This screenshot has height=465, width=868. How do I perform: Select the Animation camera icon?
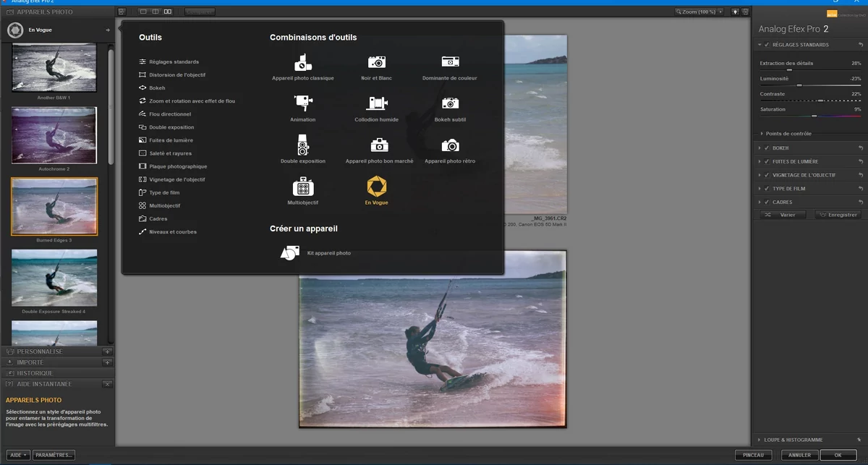point(302,103)
